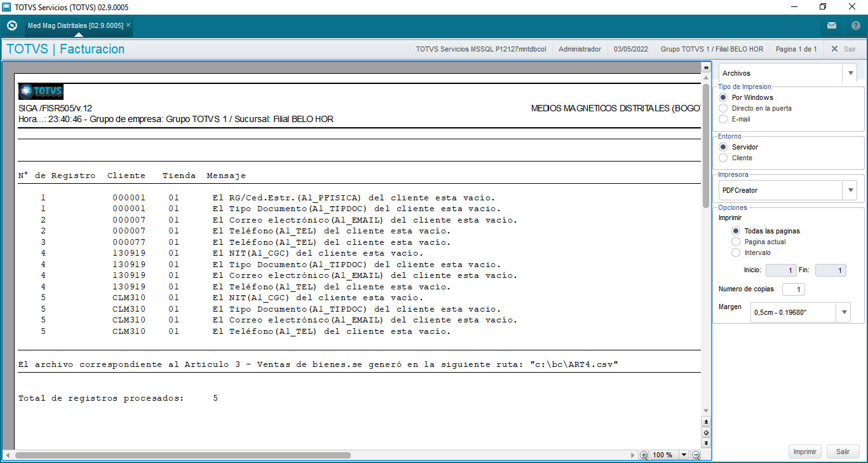Click the SIGA /FISR505/v.12 text
The height and width of the screenshot is (463, 868).
pos(55,109)
